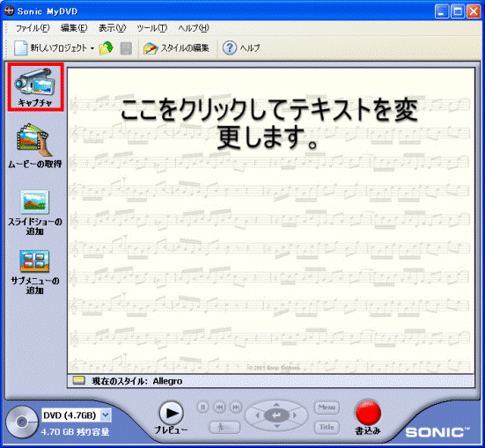Click the yellow style swatch icon
This screenshot has height=448, width=485.
point(79,380)
